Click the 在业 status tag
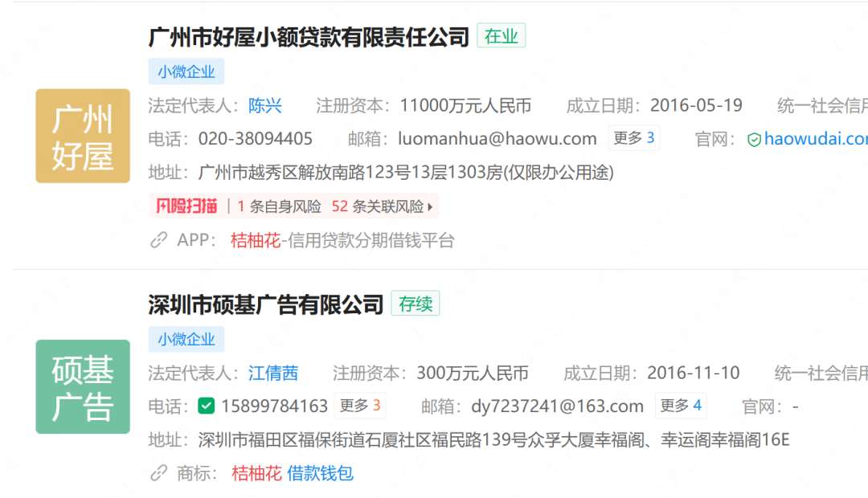The image size is (868, 498). [x=501, y=36]
